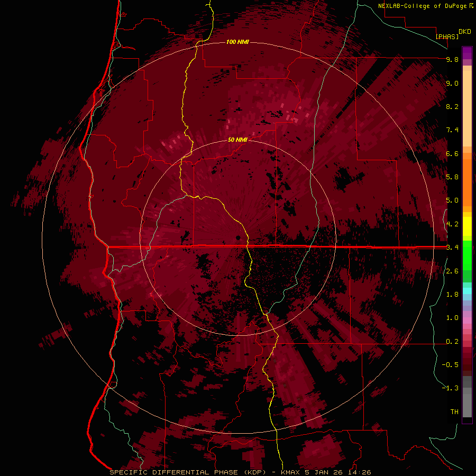Click the 100 NMI range ring label
Image resolution: width=476 pixels, height=476 pixels.
[x=237, y=42]
